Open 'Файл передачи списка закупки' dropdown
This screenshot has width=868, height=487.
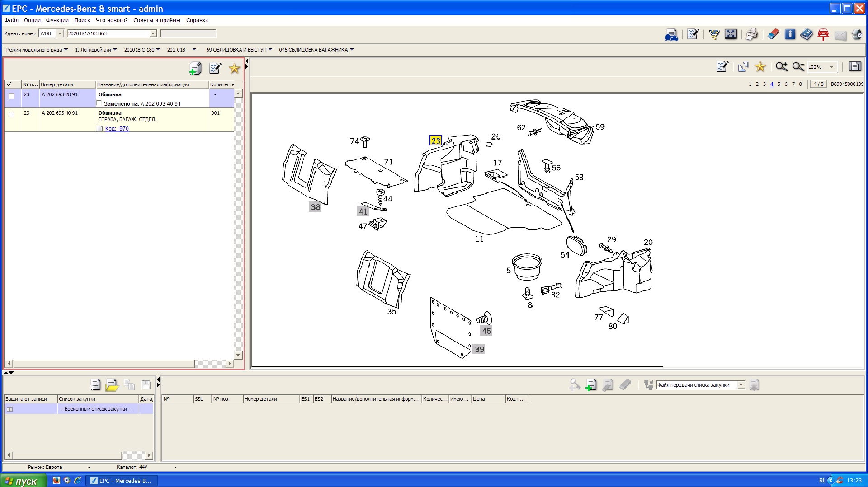pyautogui.click(x=741, y=385)
